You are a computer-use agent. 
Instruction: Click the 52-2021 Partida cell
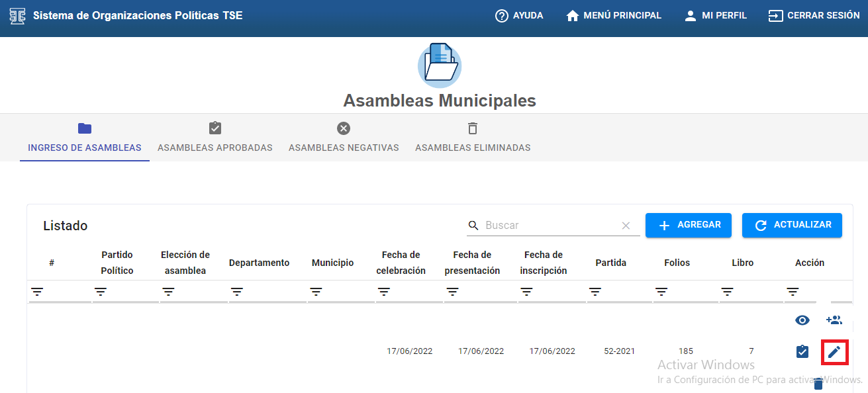[620, 351]
